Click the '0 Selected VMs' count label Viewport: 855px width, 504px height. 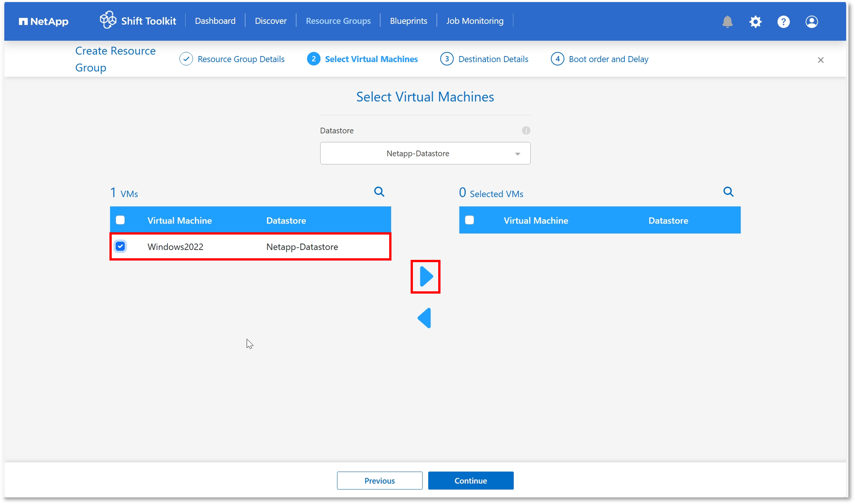(x=491, y=193)
